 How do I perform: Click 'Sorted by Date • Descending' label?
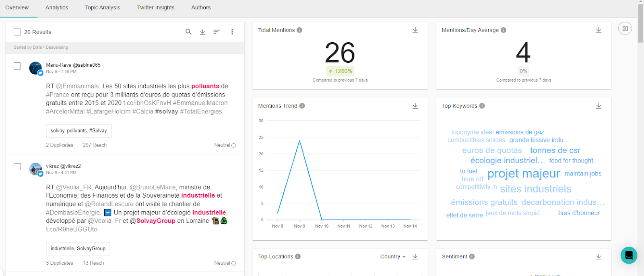click(41, 47)
